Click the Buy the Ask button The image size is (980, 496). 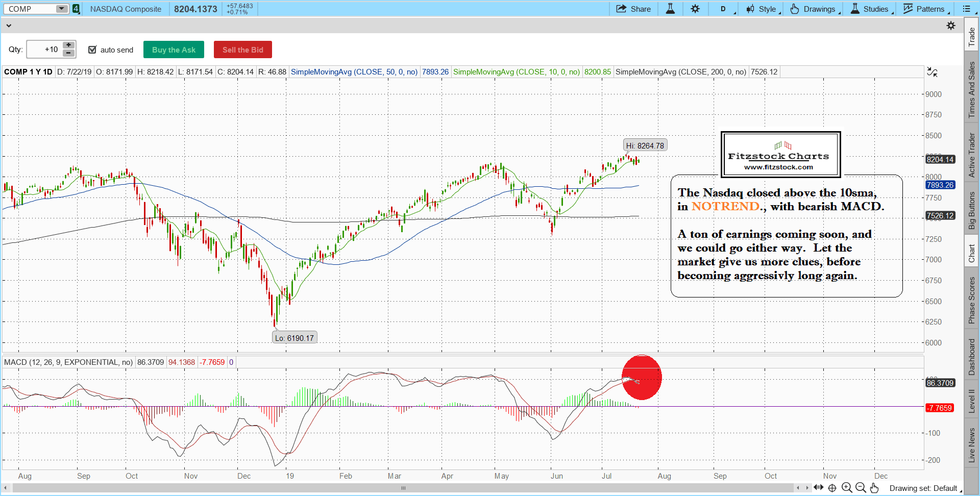pos(174,49)
